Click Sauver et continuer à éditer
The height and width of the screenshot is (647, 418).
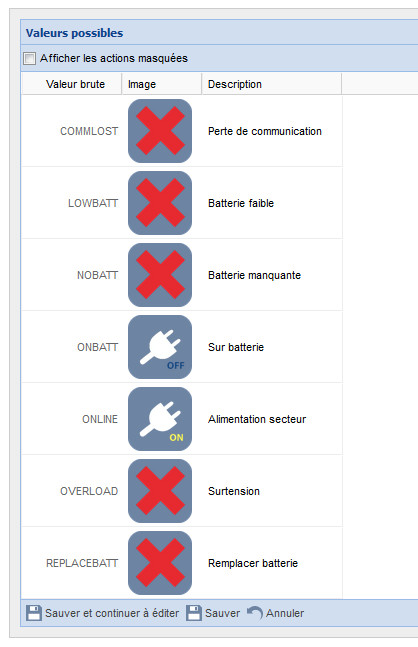103,613
